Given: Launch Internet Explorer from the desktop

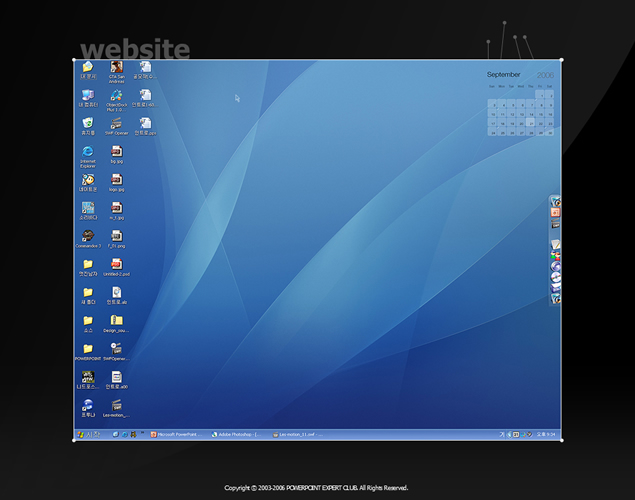Looking at the screenshot, I should [88, 152].
